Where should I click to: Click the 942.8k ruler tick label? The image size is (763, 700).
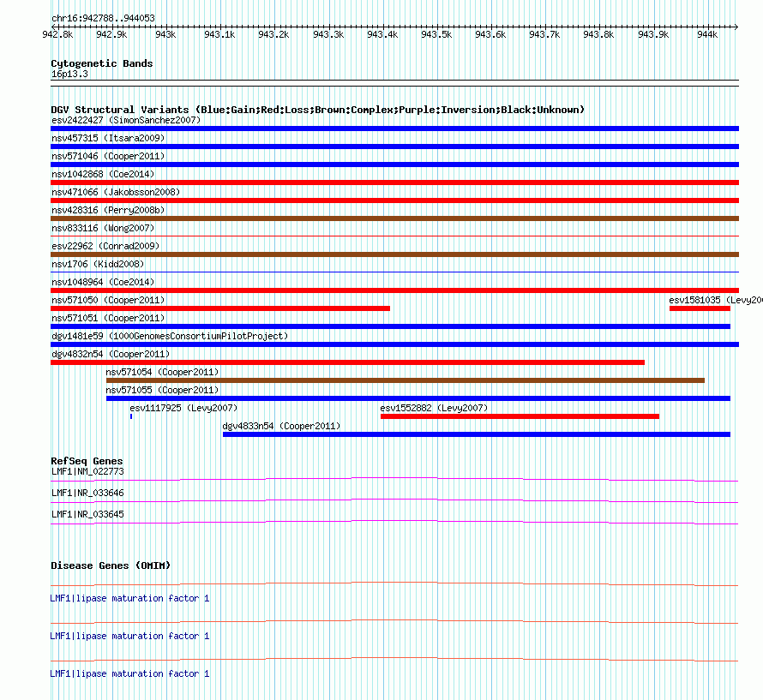click(x=58, y=34)
